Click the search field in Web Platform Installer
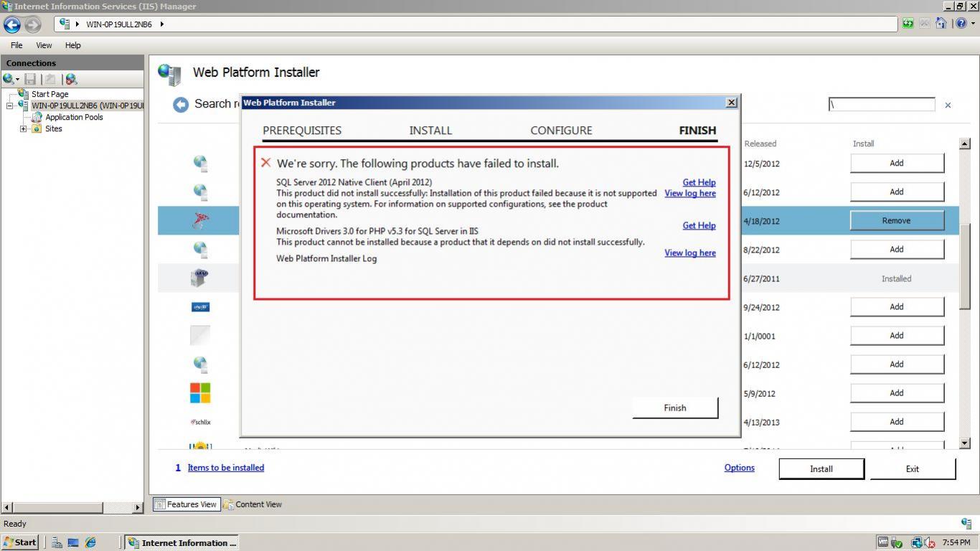Viewport: 980px width, 551px height. tap(882, 105)
